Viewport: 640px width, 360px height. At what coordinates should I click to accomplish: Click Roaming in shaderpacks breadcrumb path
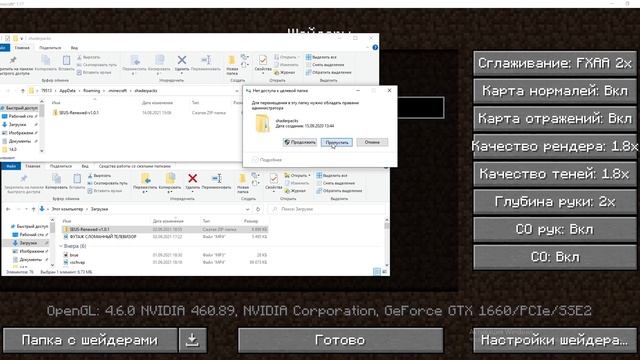[x=91, y=91]
